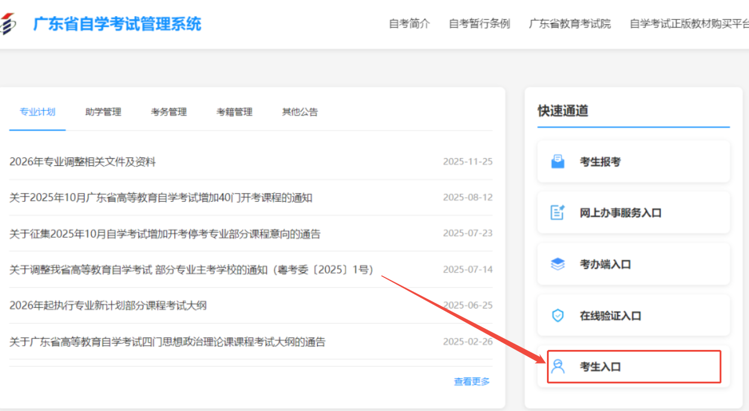Viewport: 749px width, 411px height.
Task: Open the 考务管理 tab
Action: point(169,112)
